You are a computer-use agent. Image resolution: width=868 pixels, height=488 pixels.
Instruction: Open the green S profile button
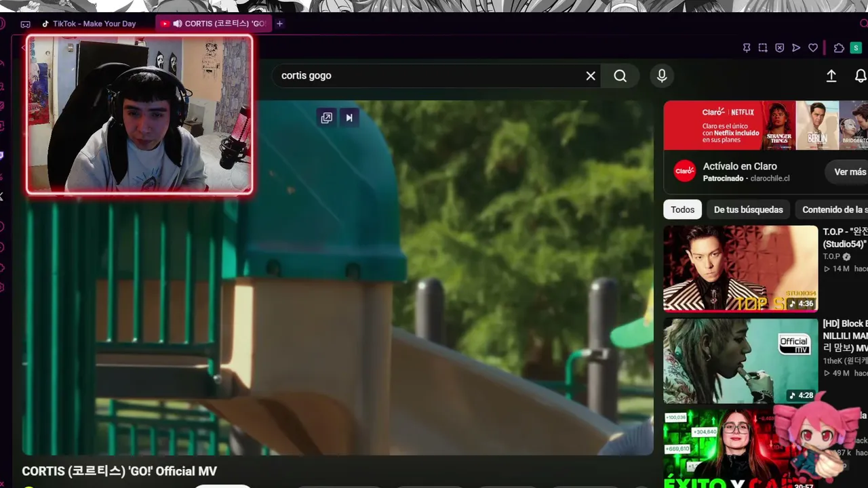856,48
